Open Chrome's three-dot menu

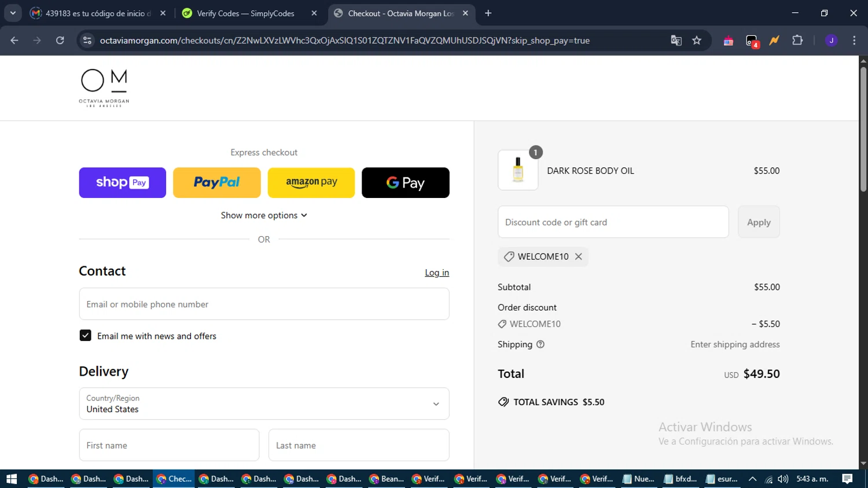point(854,41)
